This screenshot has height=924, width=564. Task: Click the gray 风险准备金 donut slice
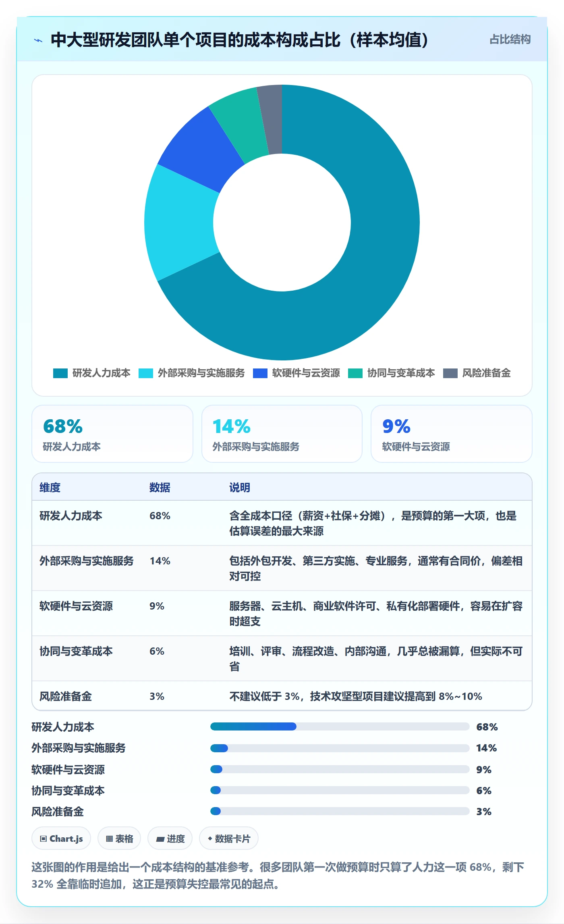tap(272, 119)
